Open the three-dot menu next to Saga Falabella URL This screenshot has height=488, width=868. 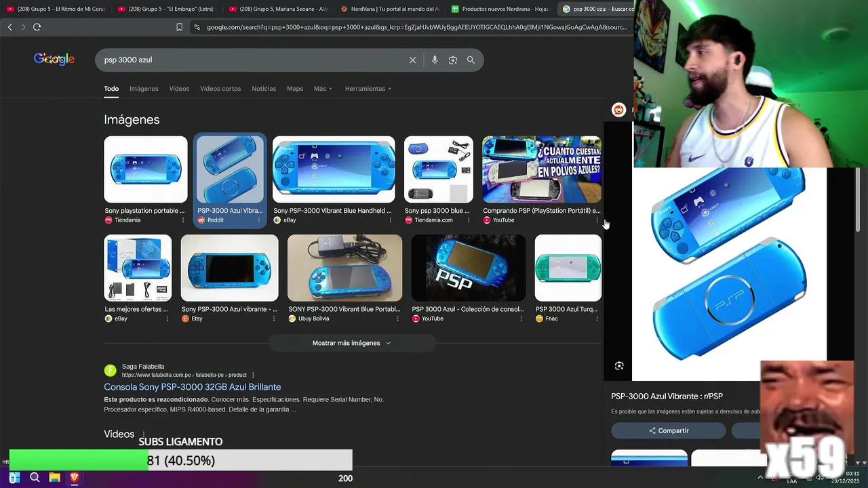(253, 375)
